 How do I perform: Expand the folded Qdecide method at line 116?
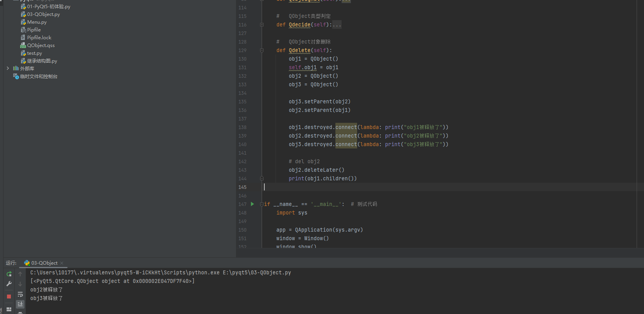click(262, 24)
